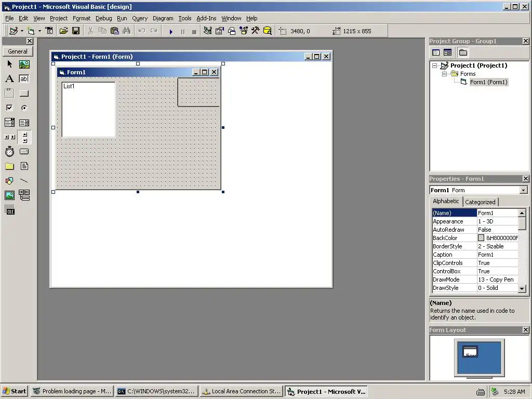The width and height of the screenshot is (532, 399).
Task: Select the DirListBox folder tool
Action: click(x=9, y=166)
